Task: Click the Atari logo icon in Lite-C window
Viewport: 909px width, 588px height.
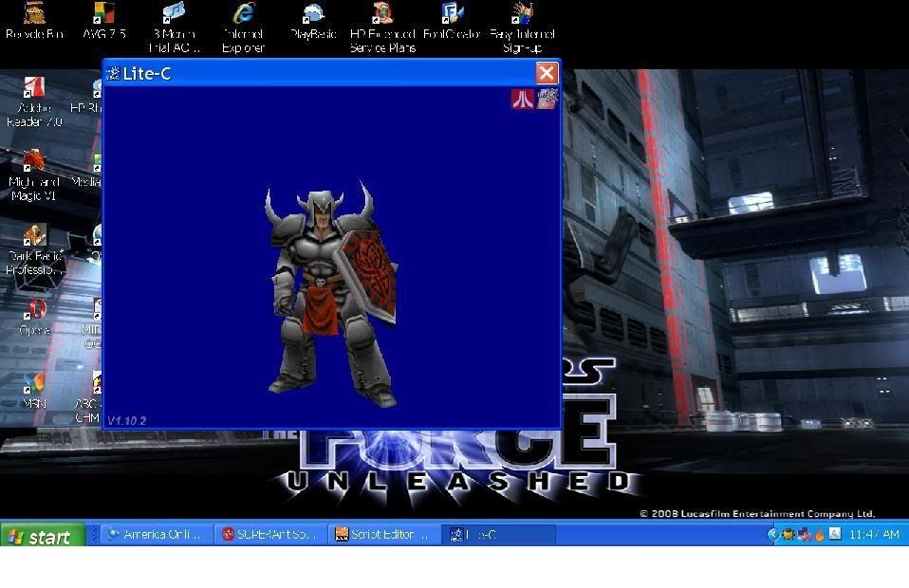Action: (x=522, y=99)
